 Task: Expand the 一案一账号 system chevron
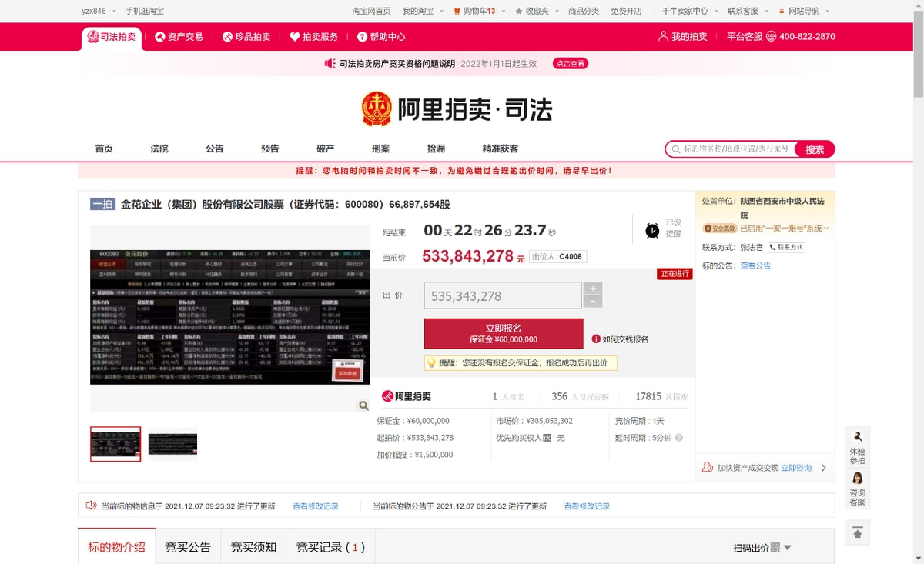point(826,229)
